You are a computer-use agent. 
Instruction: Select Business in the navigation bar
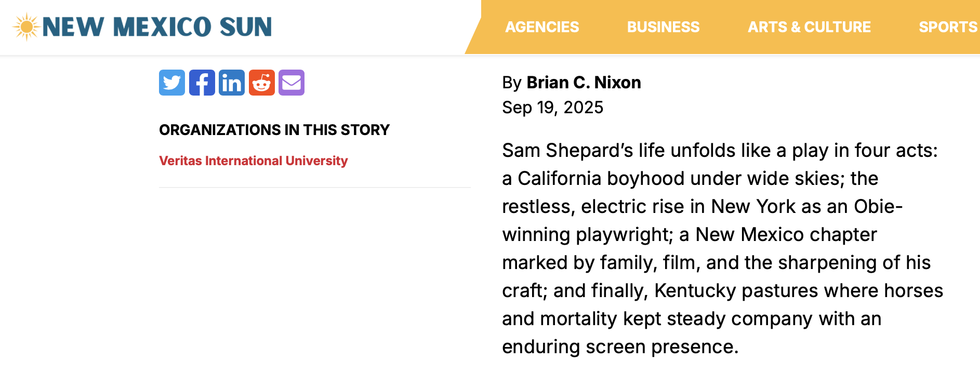[663, 27]
